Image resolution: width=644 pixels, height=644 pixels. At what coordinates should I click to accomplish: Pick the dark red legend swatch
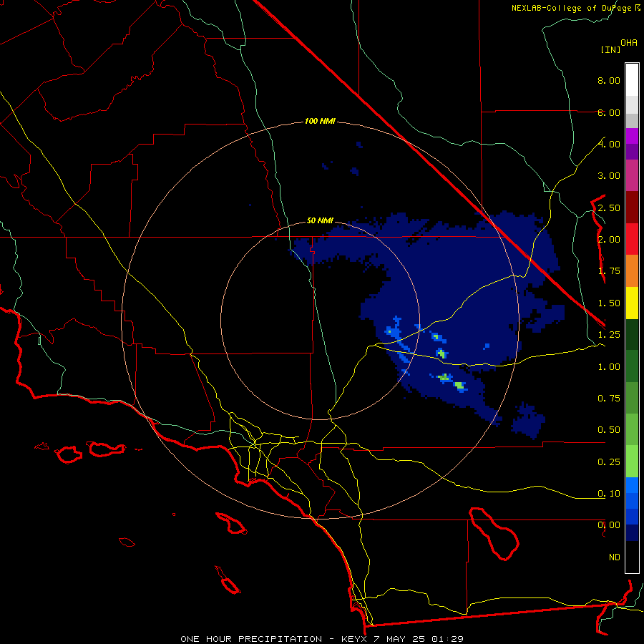click(x=632, y=208)
